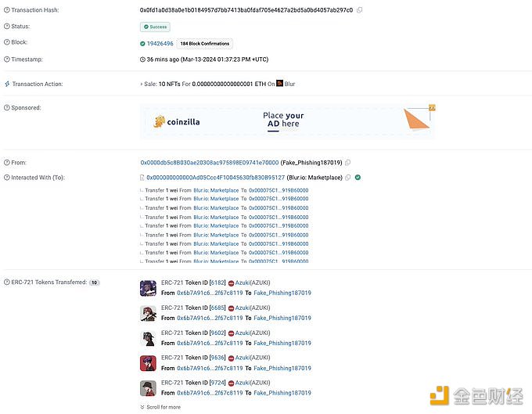Click the help icon beside Transaction Hash
The width and height of the screenshot is (532, 414).
coord(7,10)
